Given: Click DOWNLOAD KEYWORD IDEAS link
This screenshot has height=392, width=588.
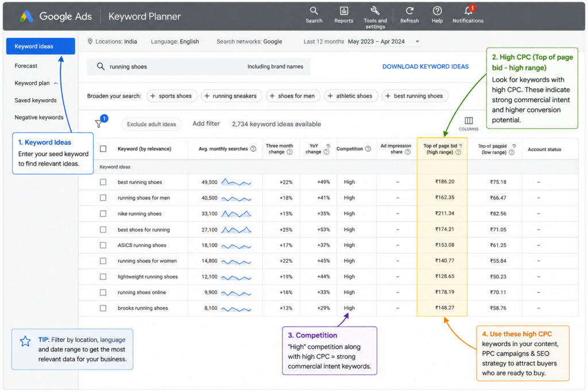Looking at the screenshot, I should (425, 67).
